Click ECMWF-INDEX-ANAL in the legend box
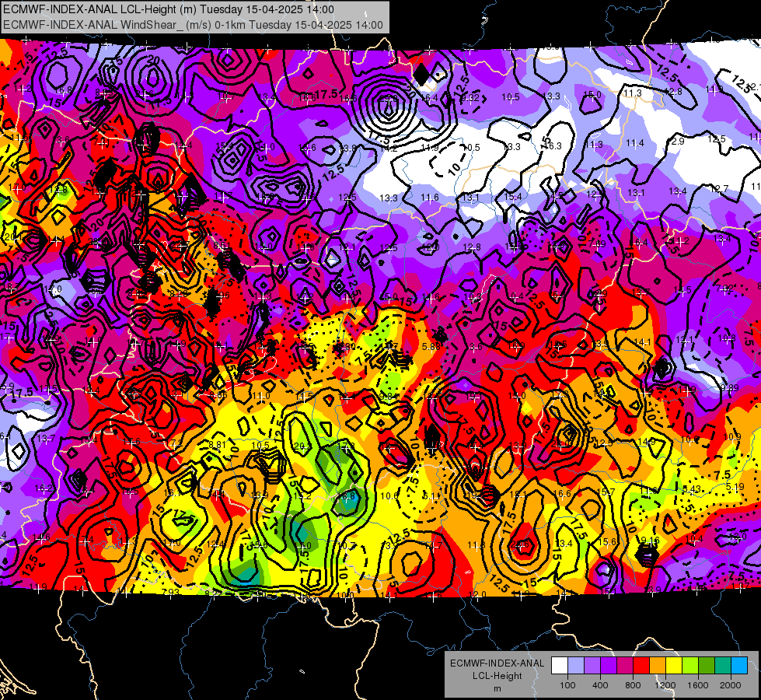This screenshot has height=700, width=761. coord(497,663)
